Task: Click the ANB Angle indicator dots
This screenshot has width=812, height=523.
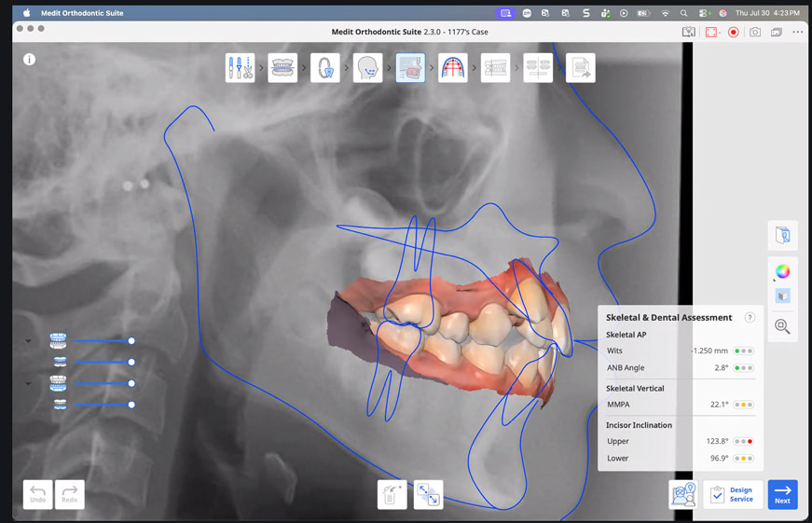Action: (743, 368)
